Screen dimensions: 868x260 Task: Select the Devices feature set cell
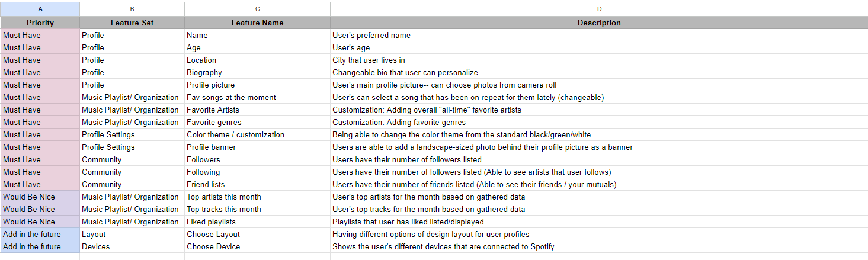coord(132,246)
